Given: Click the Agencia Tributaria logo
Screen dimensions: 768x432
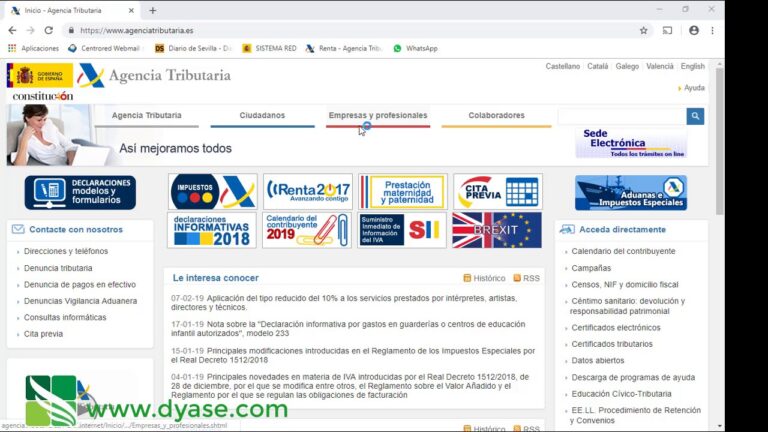Looking at the screenshot, I should point(154,75).
